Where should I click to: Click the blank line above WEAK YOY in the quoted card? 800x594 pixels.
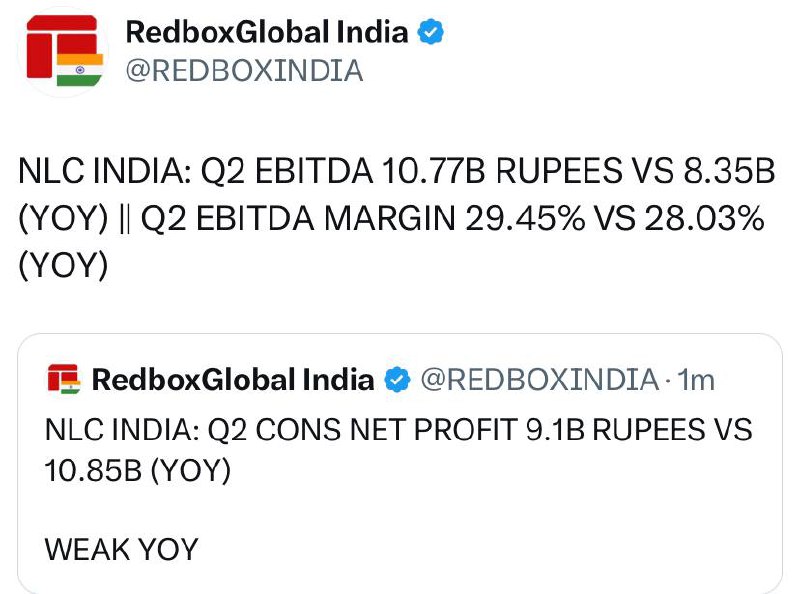(398, 510)
